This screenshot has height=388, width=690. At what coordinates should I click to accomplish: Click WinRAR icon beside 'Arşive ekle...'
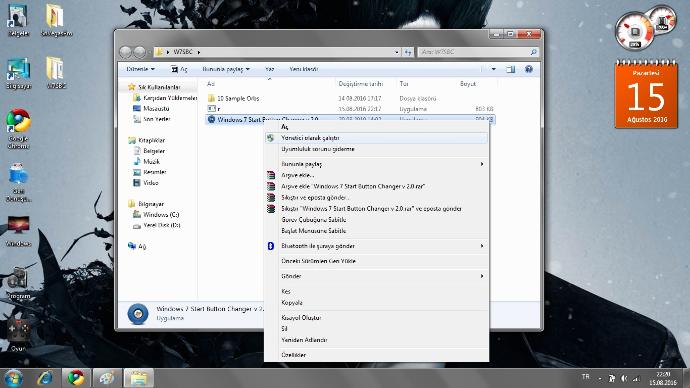(x=271, y=175)
